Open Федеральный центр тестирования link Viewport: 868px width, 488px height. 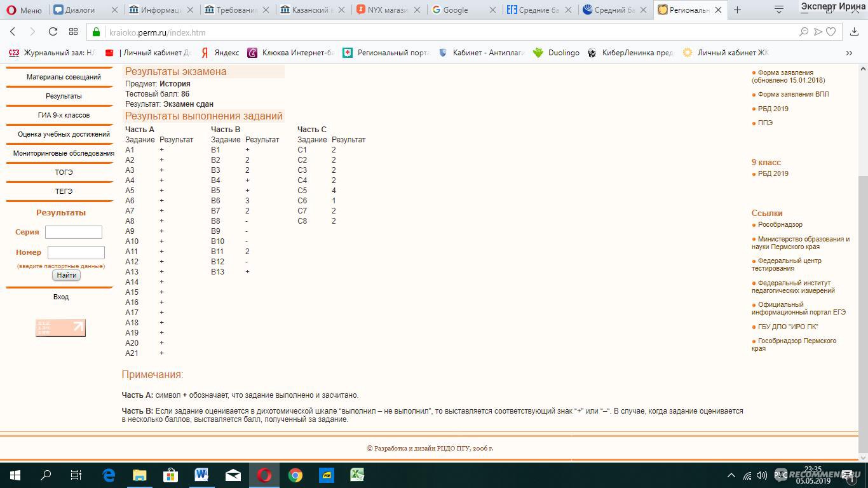787,264
